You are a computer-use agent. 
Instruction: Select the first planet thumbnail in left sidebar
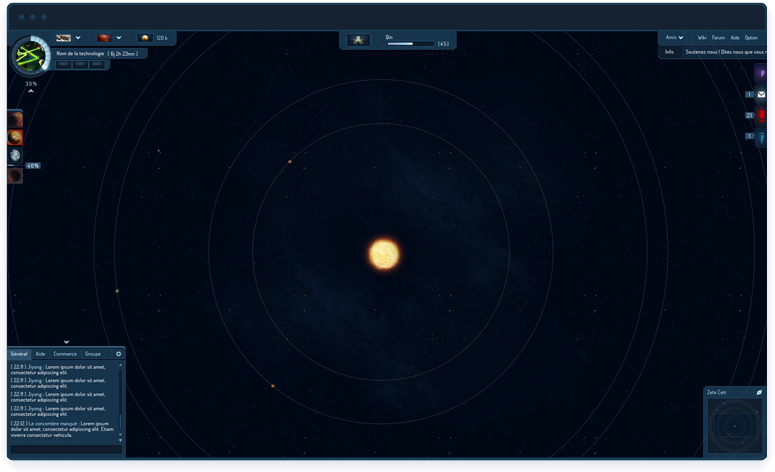pos(15,119)
